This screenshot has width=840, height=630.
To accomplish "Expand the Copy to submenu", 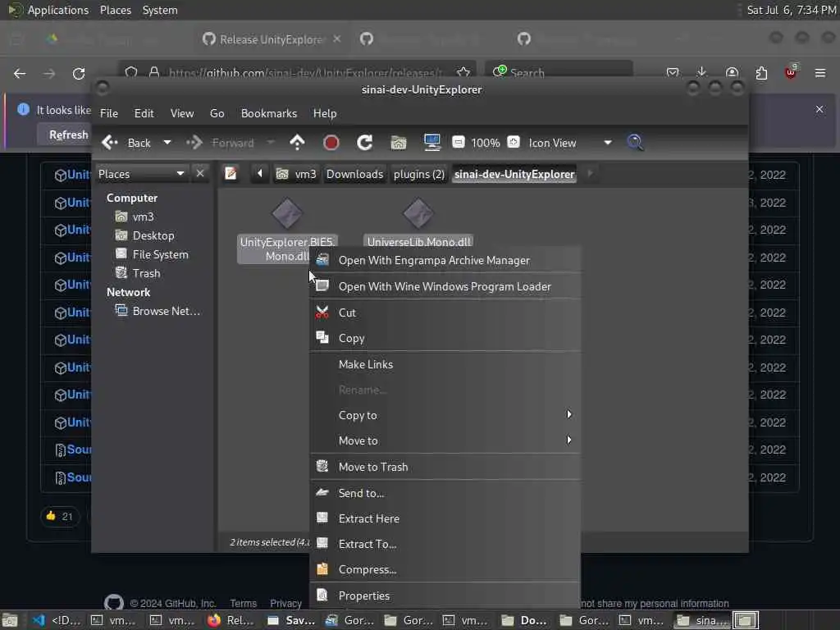I will (x=445, y=416).
